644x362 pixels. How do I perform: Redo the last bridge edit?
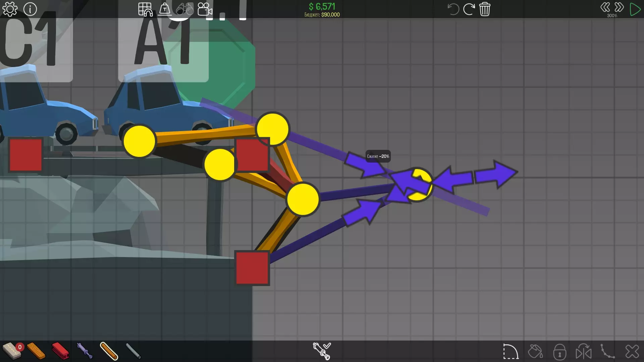tap(469, 9)
